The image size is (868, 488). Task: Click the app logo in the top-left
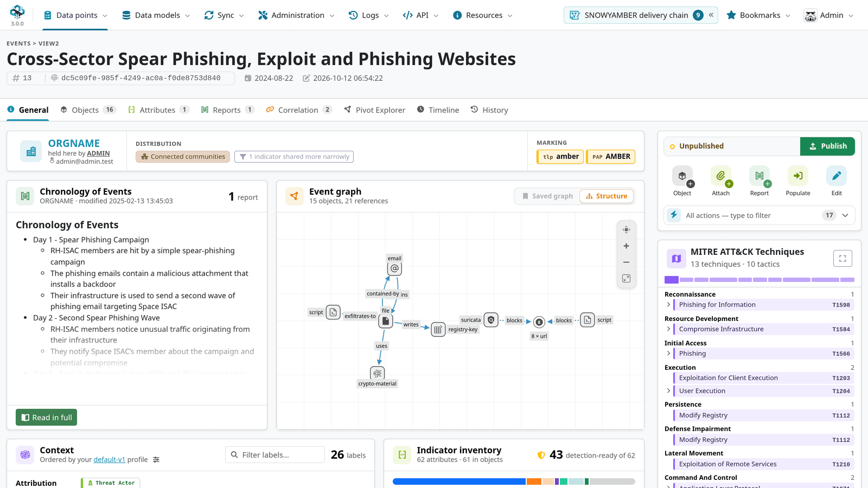click(17, 12)
